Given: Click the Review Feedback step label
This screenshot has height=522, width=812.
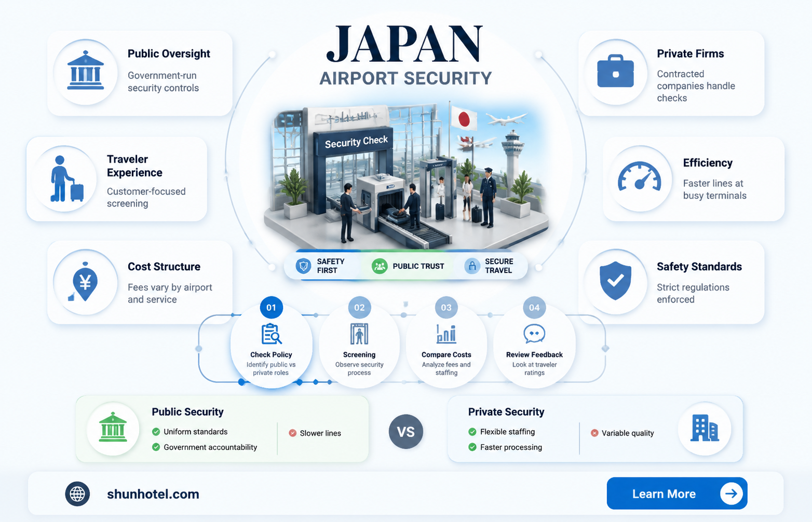Looking at the screenshot, I should 534,355.
